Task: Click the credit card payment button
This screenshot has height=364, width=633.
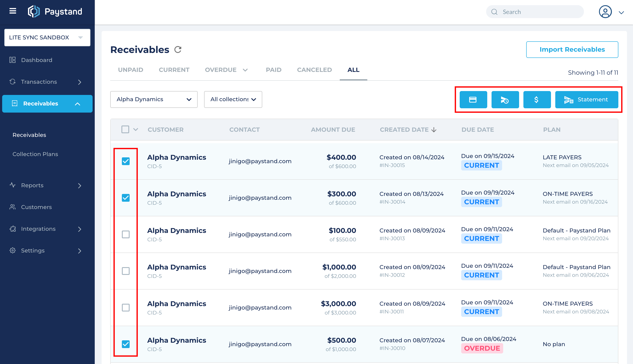Action: click(473, 99)
